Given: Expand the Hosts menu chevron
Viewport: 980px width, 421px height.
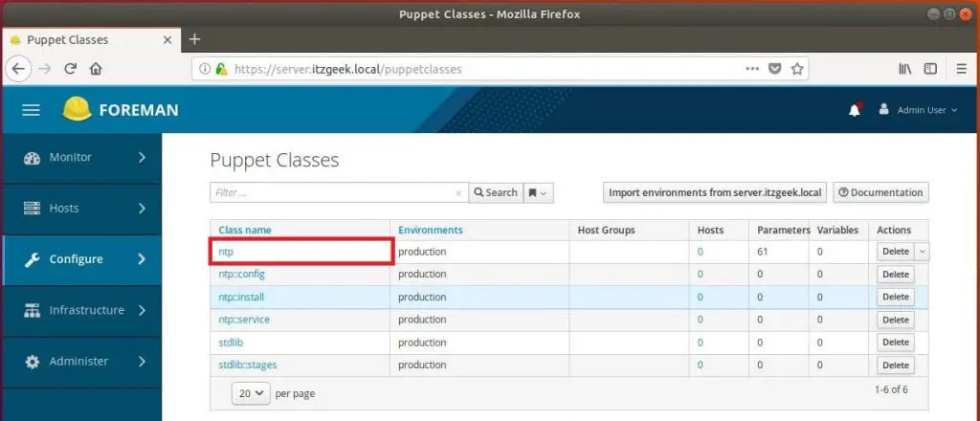Looking at the screenshot, I should click(x=142, y=208).
